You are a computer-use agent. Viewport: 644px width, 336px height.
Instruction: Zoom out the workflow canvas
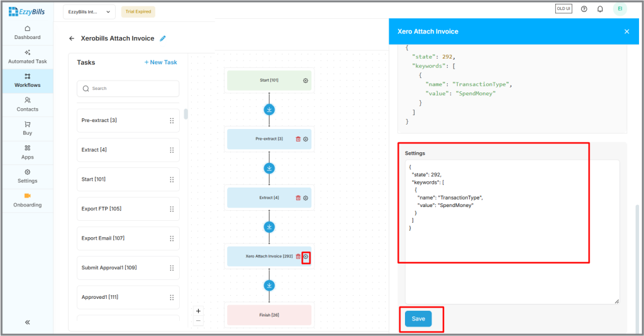pos(198,321)
